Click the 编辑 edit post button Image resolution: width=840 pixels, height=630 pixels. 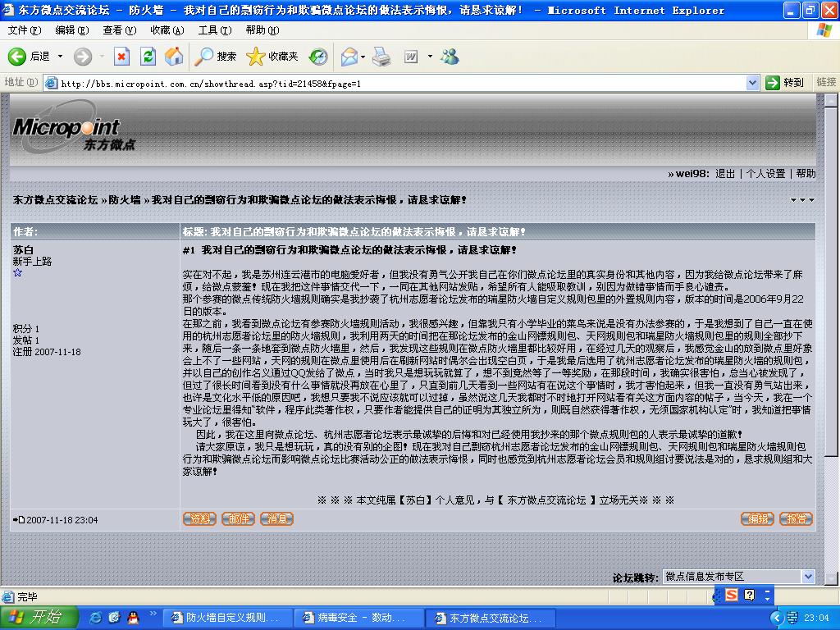(757, 518)
